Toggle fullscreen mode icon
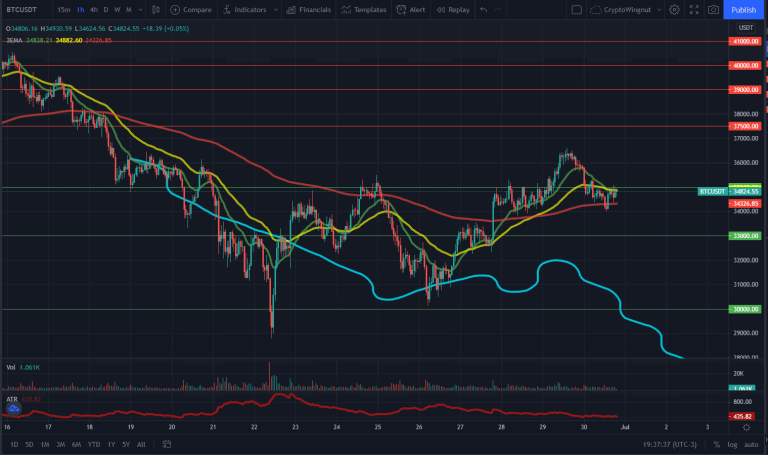This screenshot has width=768, height=455. click(694, 9)
